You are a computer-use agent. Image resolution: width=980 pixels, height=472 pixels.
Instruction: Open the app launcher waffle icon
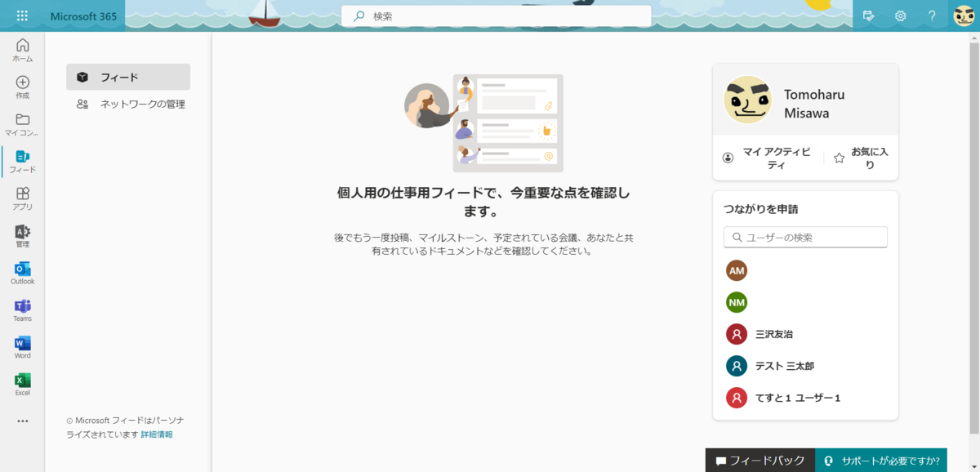pyautogui.click(x=22, y=16)
